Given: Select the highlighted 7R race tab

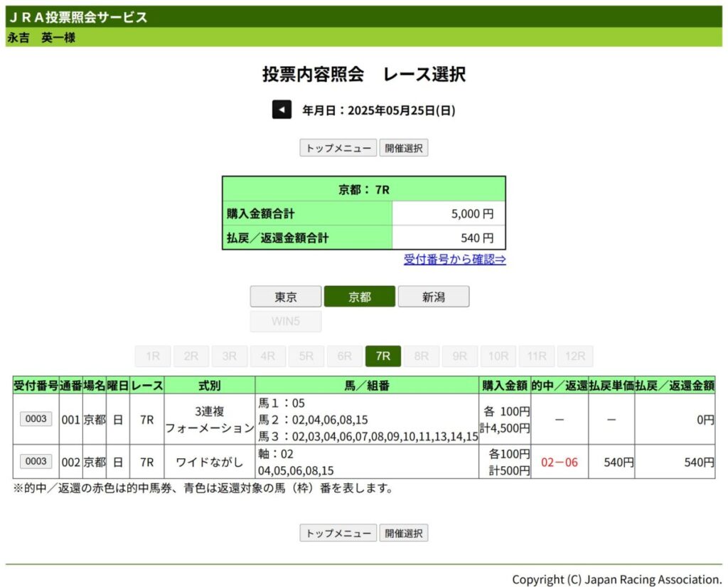Looking at the screenshot, I should [x=382, y=356].
